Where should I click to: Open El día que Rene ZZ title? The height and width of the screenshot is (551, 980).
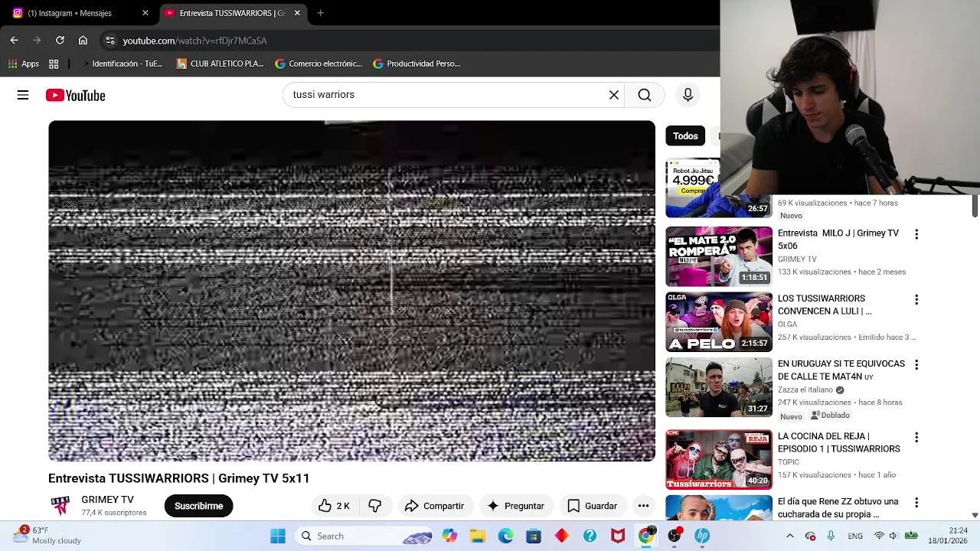click(x=838, y=508)
